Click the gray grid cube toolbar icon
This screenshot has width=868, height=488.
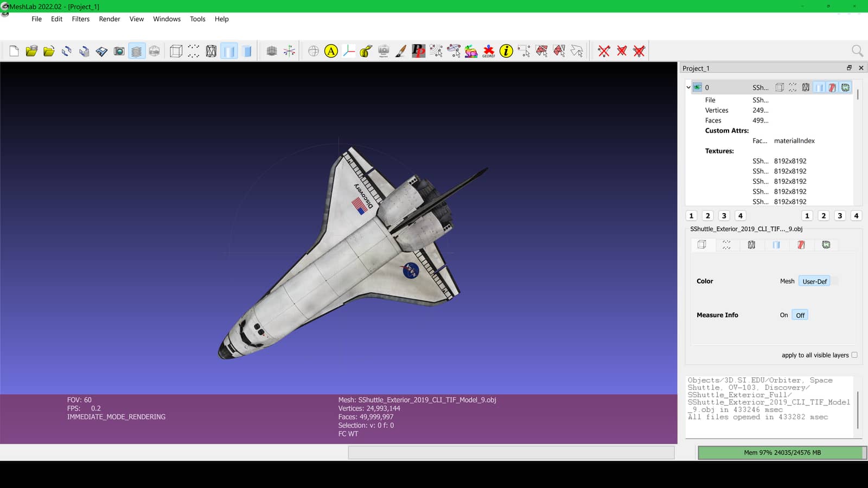pyautogui.click(x=272, y=51)
